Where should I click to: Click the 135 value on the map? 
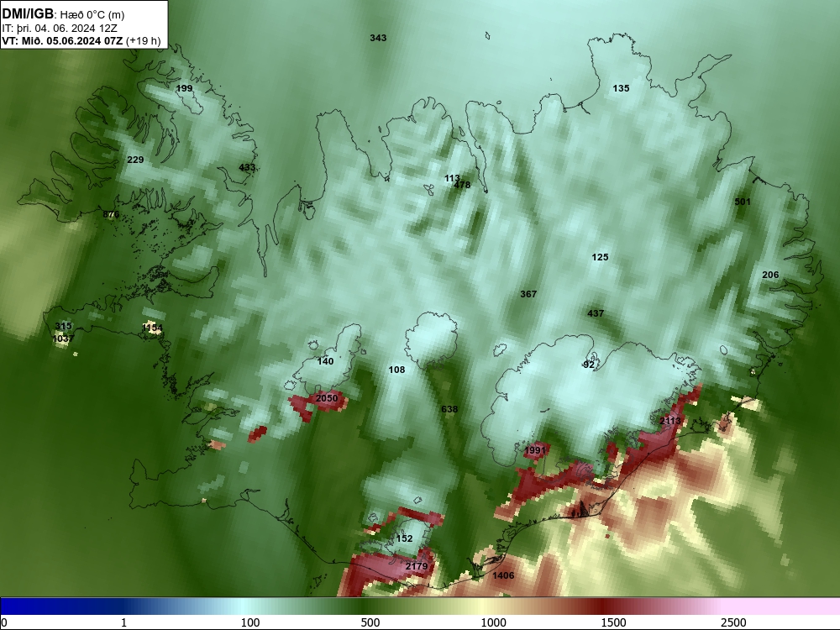[x=621, y=88]
